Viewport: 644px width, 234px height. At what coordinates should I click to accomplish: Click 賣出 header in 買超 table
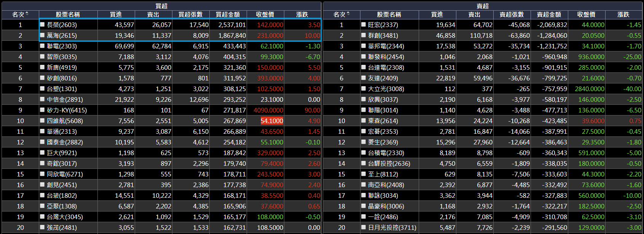click(x=153, y=14)
